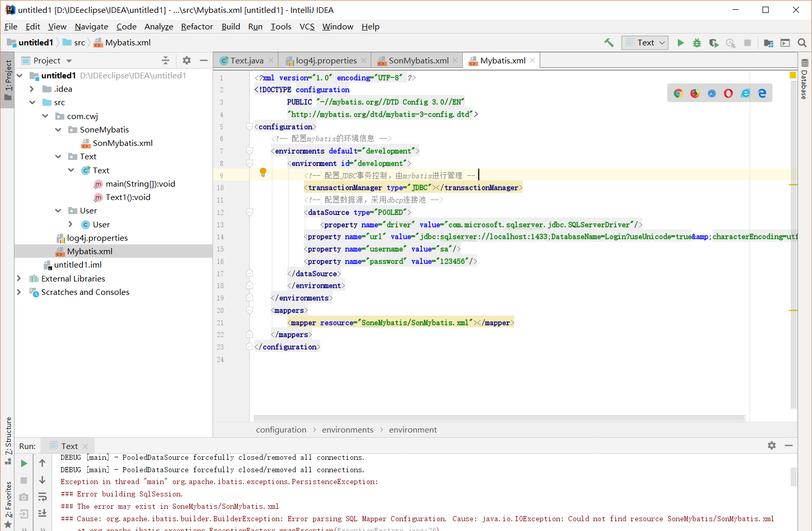Open in Edge browser icon
Image resolution: width=812 pixels, height=531 pixels.
point(762,93)
